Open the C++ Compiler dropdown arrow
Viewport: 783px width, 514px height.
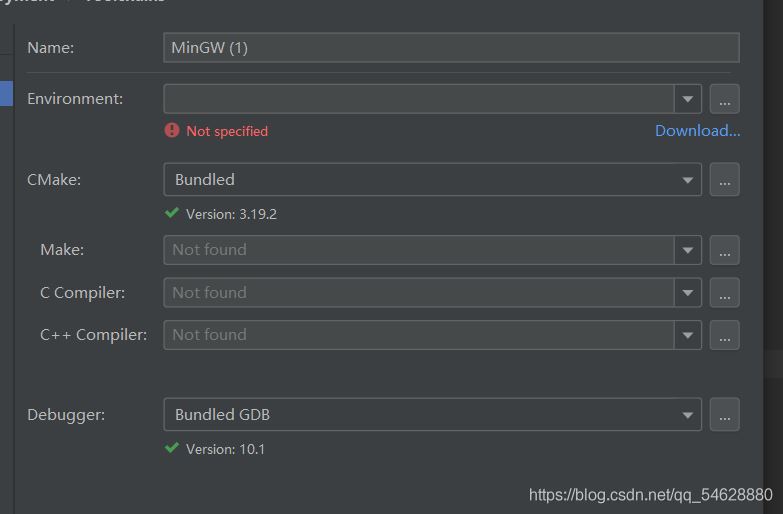[x=687, y=335]
